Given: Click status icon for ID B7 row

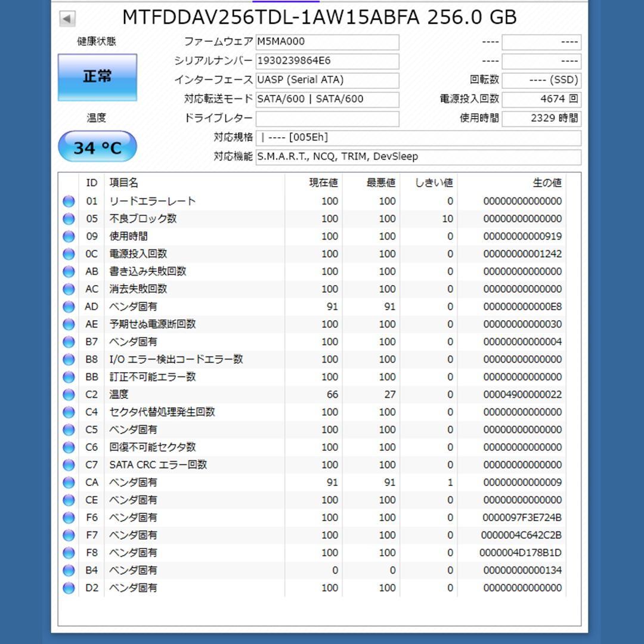Looking at the screenshot, I should pos(69,342).
